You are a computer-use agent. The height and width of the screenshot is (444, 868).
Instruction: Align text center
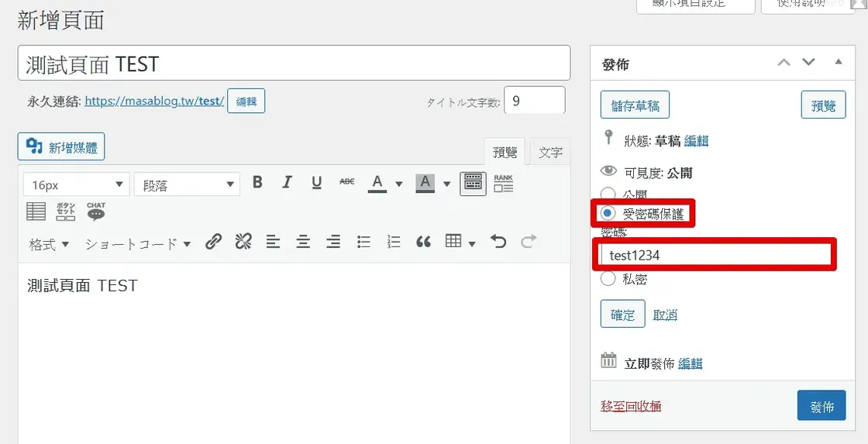point(303,242)
